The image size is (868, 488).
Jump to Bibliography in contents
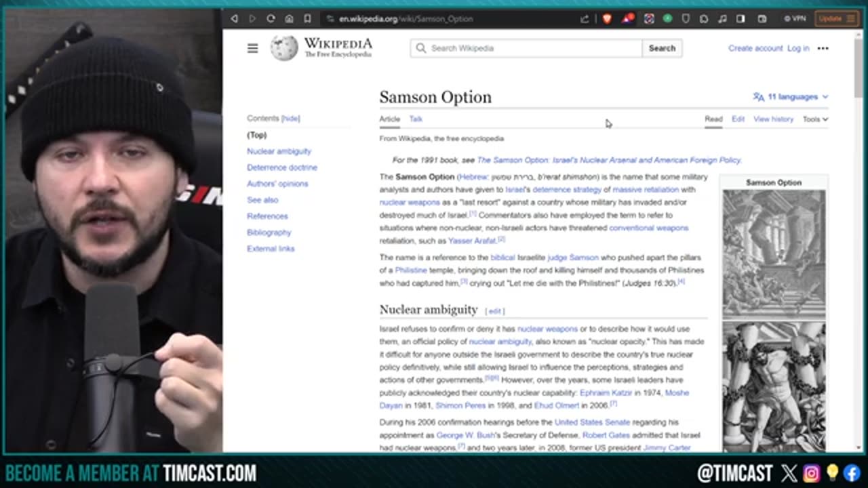(x=269, y=232)
